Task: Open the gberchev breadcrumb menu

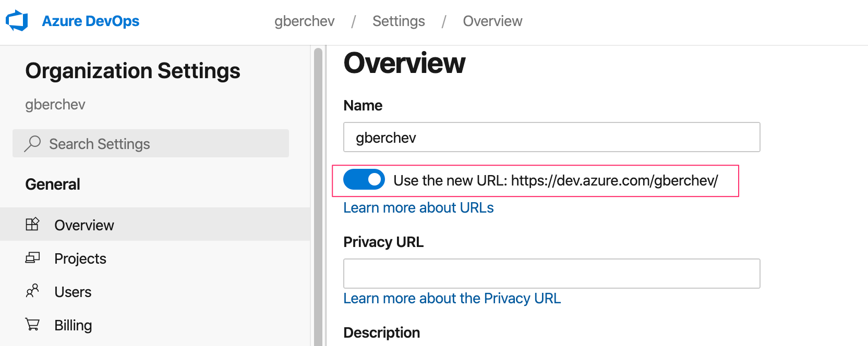Action: (x=304, y=21)
